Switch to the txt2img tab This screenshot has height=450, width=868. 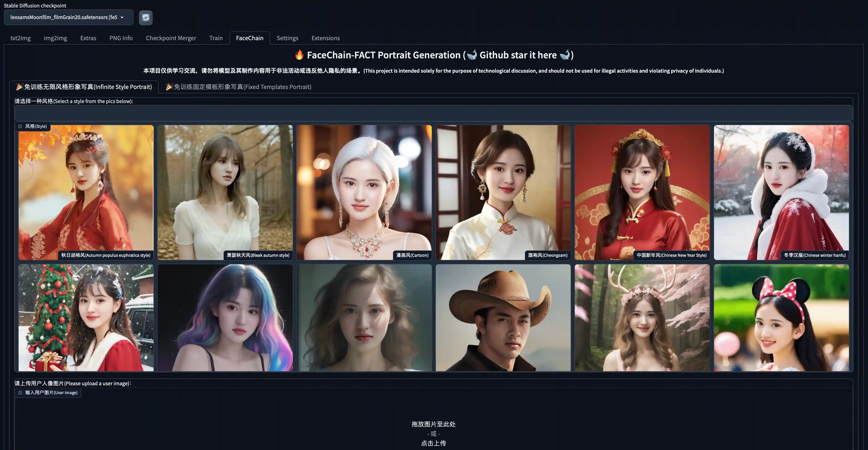pos(20,38)
